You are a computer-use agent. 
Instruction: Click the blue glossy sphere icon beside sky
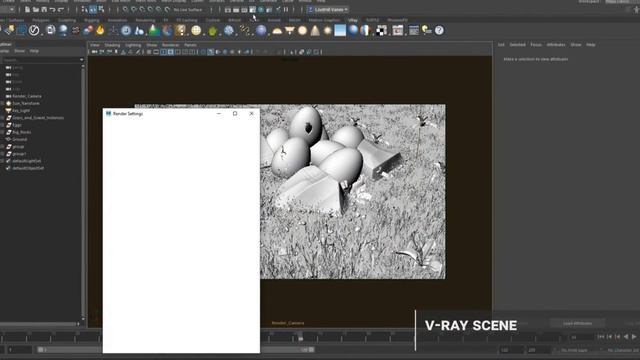(x=353, y=30)
